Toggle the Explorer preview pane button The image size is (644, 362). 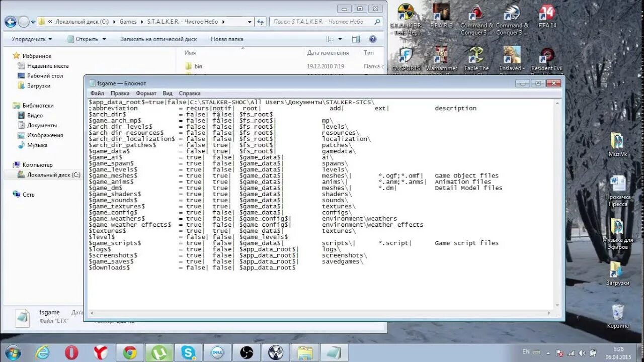click(x=356, y=39)
